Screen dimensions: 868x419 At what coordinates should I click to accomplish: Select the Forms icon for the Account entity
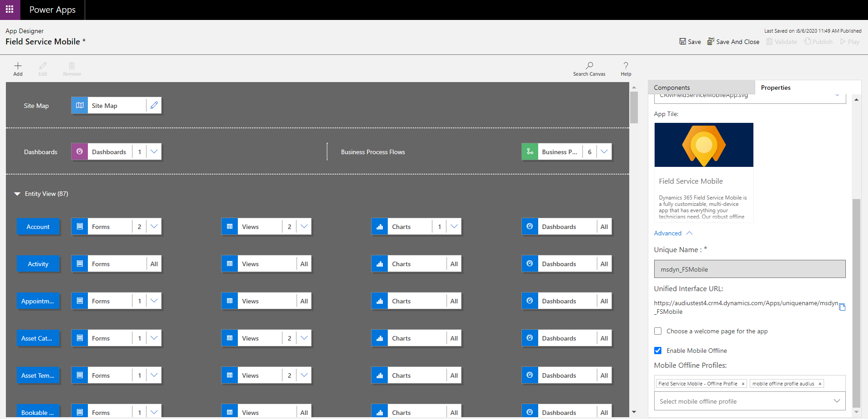(x=80, y=226)
